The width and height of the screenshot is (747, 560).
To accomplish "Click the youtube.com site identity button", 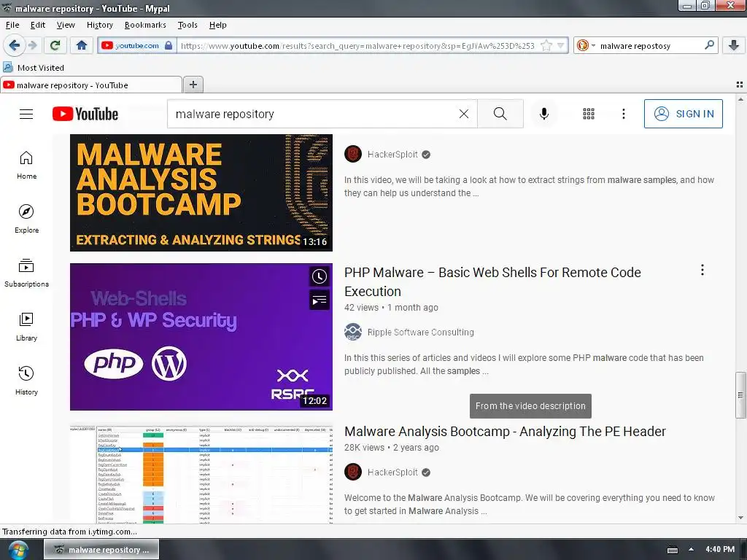I will [137, 45].
